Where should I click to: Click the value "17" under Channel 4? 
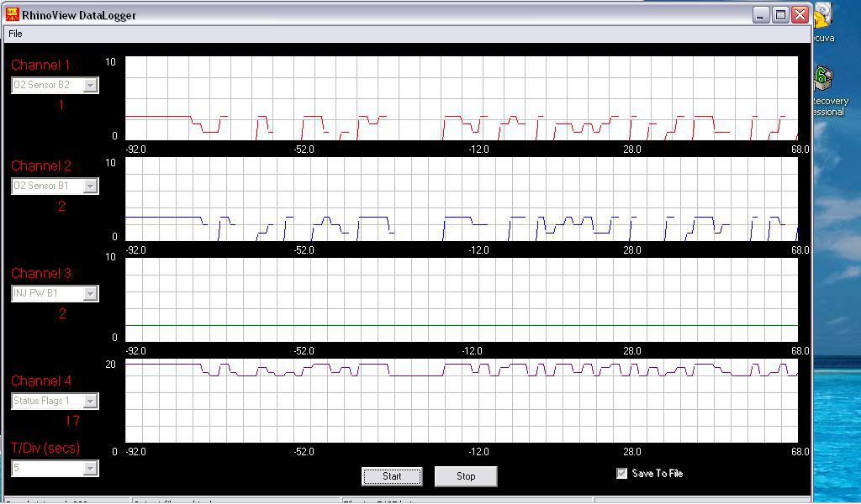(72, 421)
